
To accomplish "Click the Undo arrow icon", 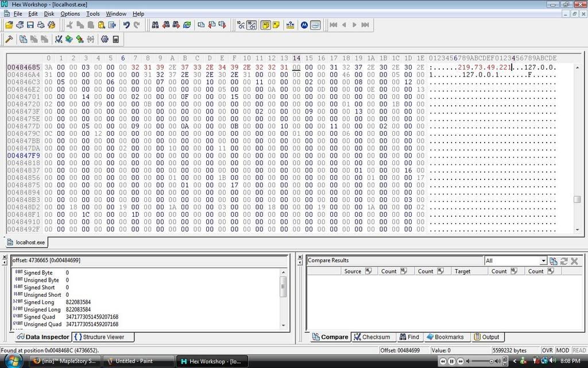I will (126, 25).
